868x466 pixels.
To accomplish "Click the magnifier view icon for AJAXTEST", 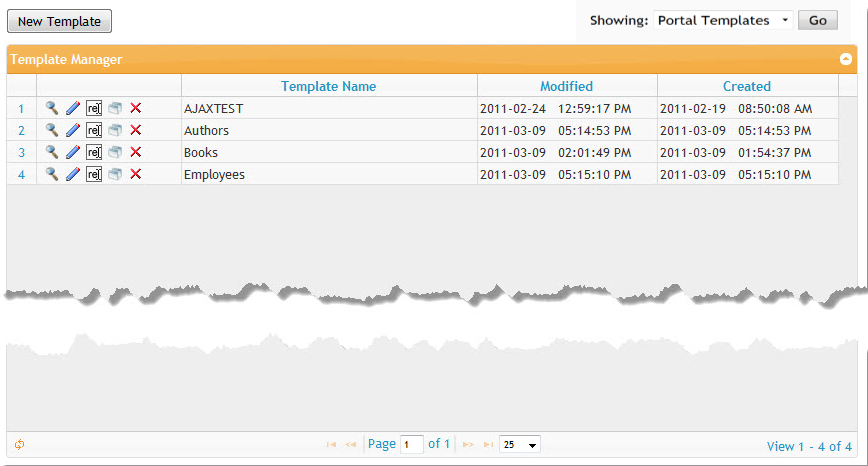I will pos(52,108).
